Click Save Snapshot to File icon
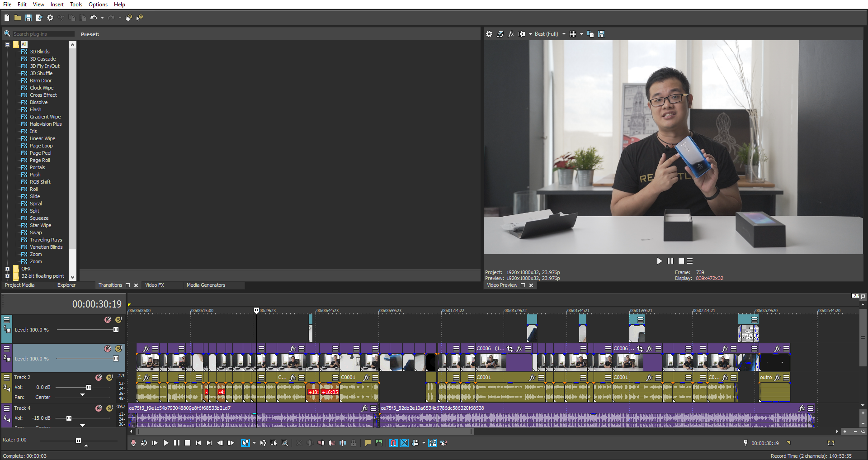This screenshot has width=868, height=460. (x=601, y=34)
